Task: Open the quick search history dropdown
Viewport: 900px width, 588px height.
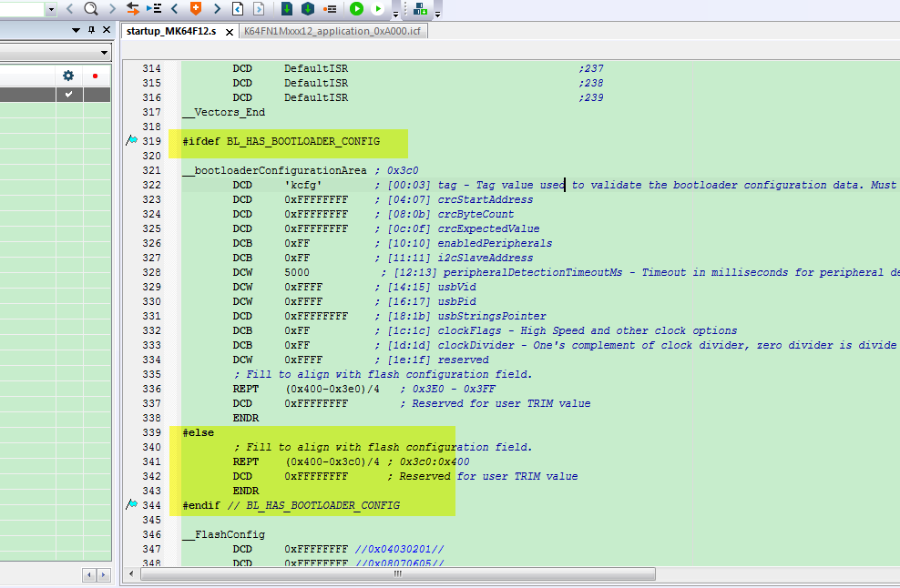Action: point(51,9)
